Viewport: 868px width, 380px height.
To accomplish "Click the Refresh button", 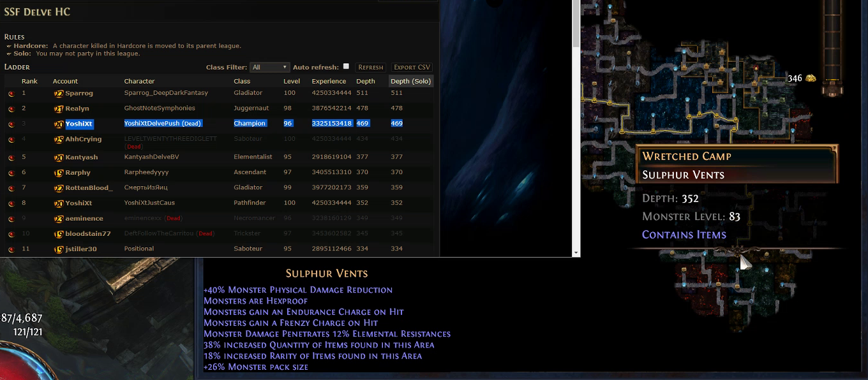I will click(x=371, y=67).
